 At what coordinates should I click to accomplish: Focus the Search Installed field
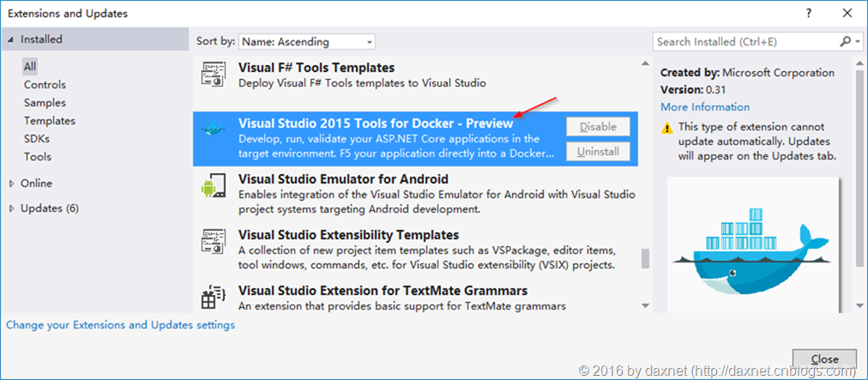745,41
